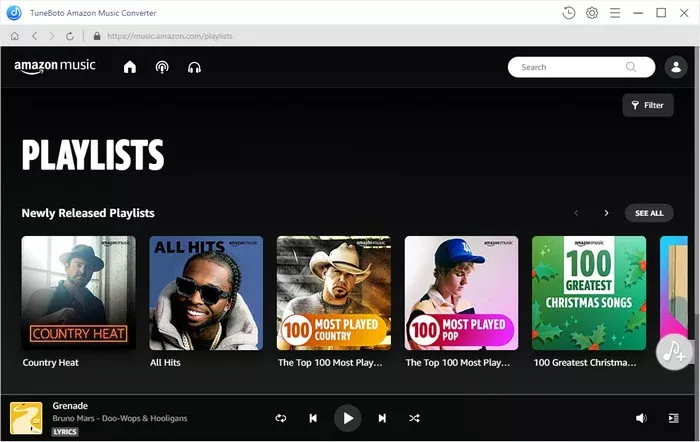The image size is (700, 442).
Task: Click SEE ALL for Newly Released Playlists
Action: 649,213
